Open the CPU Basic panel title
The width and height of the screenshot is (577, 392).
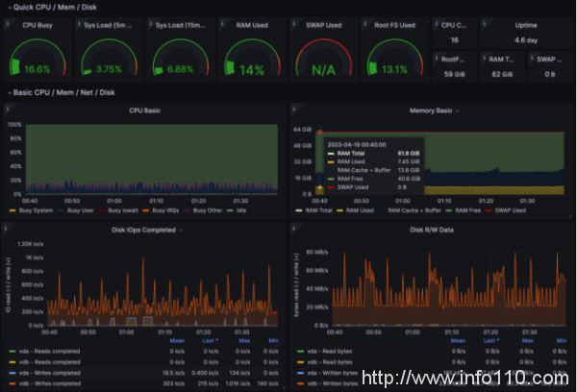pos(141,110)
